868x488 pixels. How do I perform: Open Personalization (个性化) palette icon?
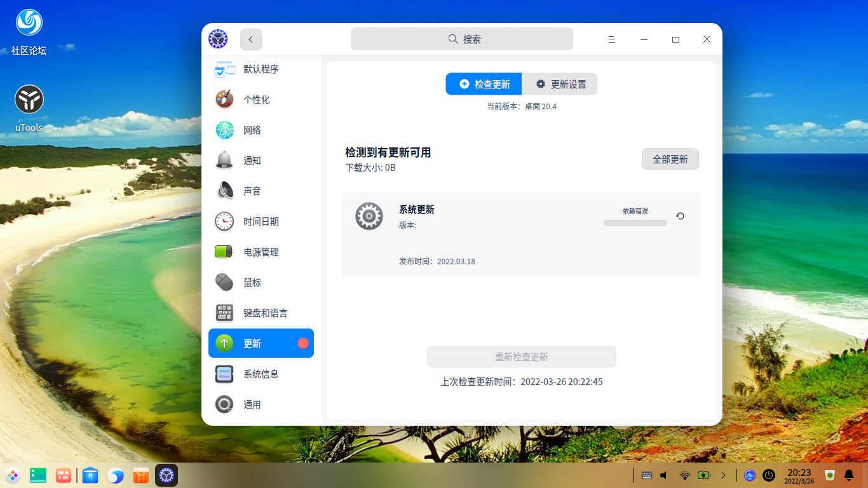point(224,100)
